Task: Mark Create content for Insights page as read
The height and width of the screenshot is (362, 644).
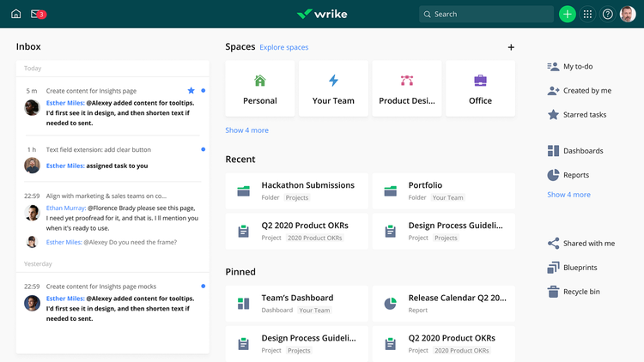Action: pyautogui.click(x=203, y=90)
